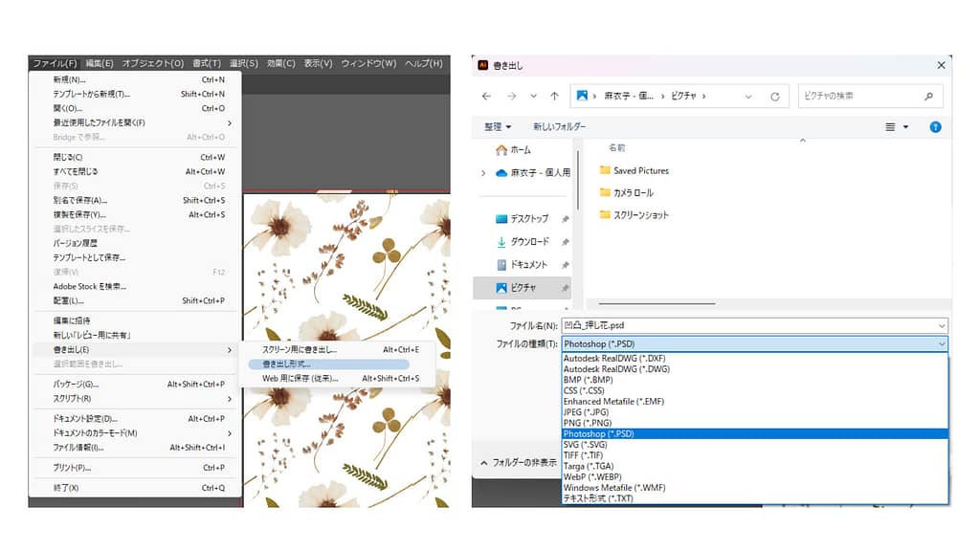This screenshot has height=551, width=980.
Task: Click the refresh icon beside address bar
Action: 774,97
